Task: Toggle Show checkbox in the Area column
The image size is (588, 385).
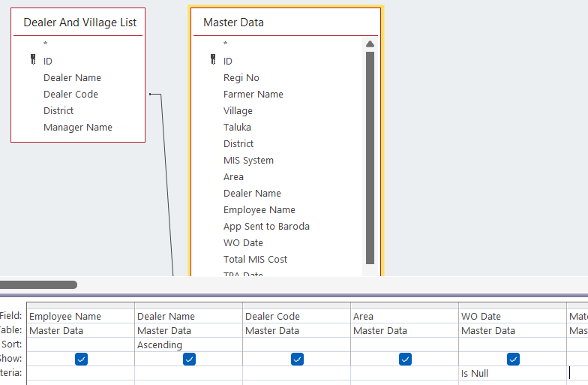Action: pyautogui.click(x=405, y=359)
